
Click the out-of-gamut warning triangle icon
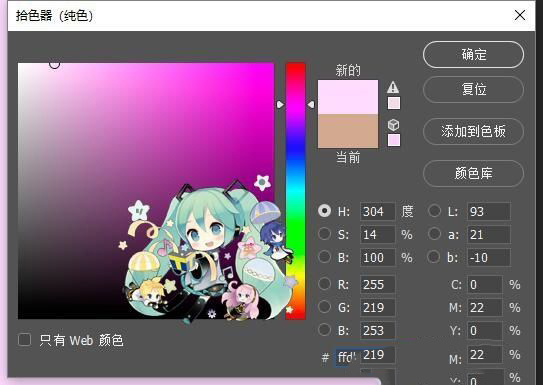coord(393,87)
